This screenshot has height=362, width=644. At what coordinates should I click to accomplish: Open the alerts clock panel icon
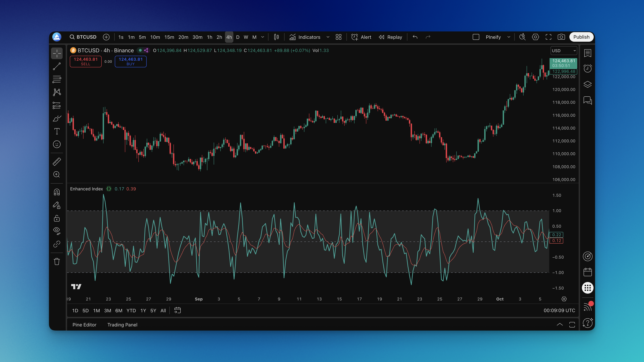tap(588, 68)
